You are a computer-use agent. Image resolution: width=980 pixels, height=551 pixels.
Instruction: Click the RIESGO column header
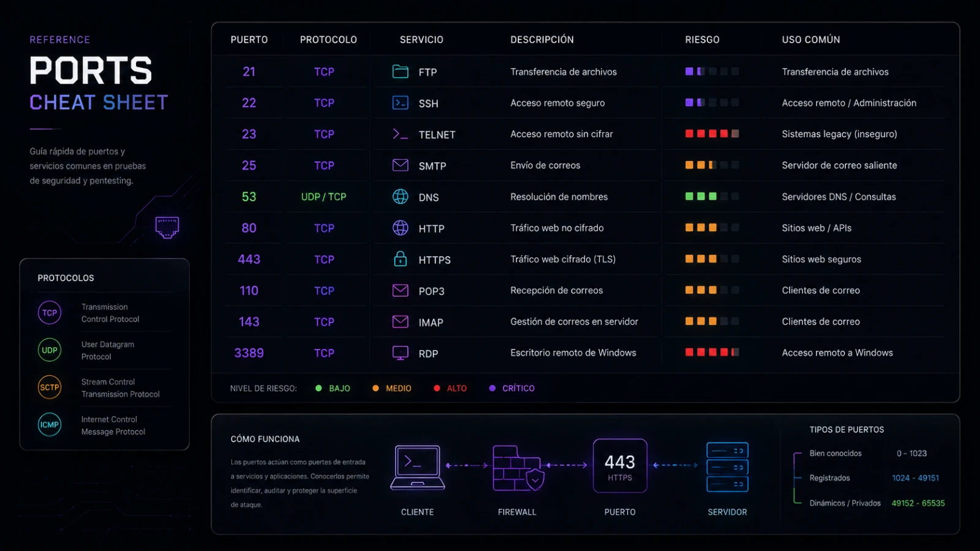(702, 40)
